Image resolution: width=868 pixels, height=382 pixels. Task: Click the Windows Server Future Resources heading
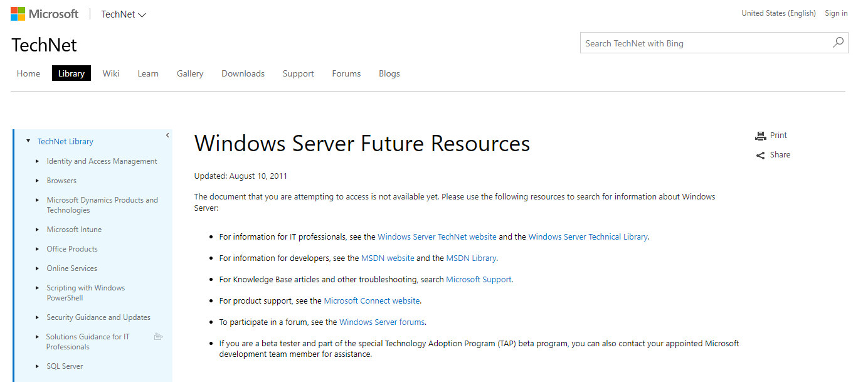[x=362, y=144]
